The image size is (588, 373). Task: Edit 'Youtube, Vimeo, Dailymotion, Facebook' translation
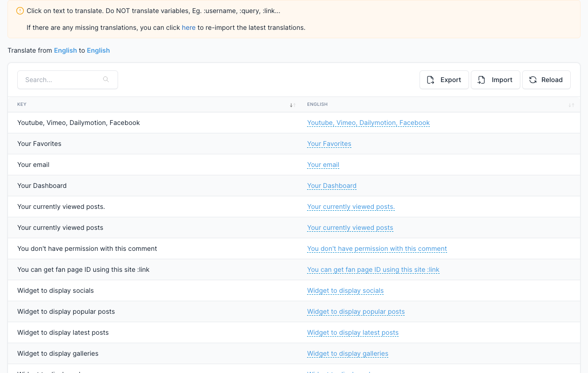click(368, 123)
